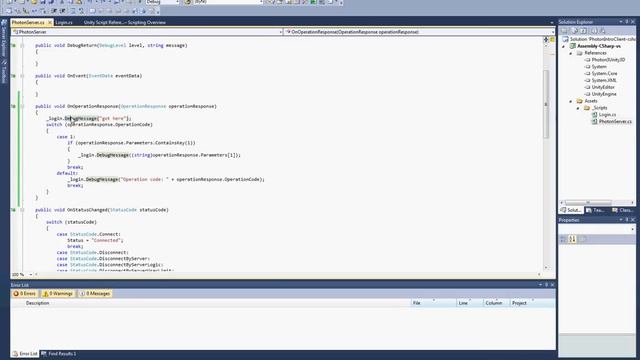This screenshot has height=360, width=640.
Task: Pin the Properties panel auto-hide
Action: 627,220
